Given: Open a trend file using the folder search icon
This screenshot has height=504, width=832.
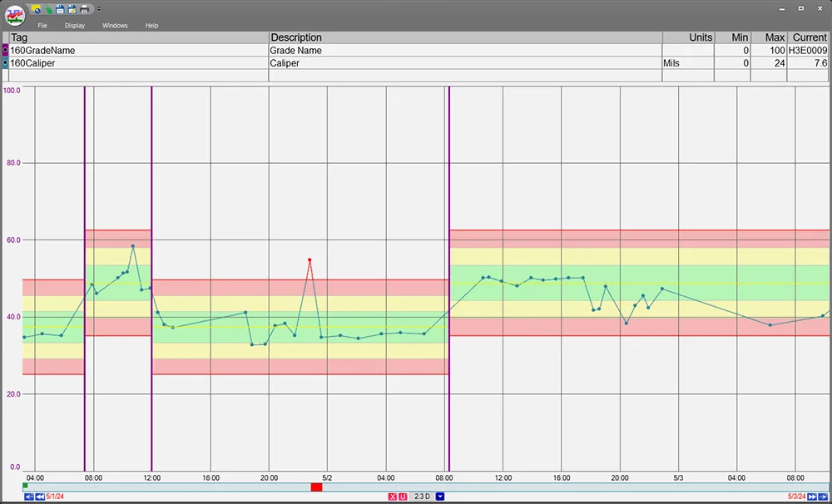Looking at the screenshot, I should click(x=36, y=8).
